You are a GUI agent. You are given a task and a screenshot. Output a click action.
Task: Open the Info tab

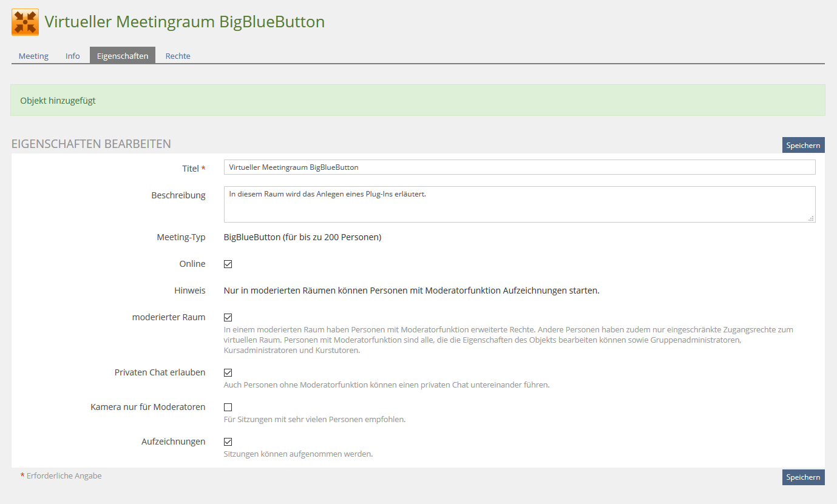point(73,56)
